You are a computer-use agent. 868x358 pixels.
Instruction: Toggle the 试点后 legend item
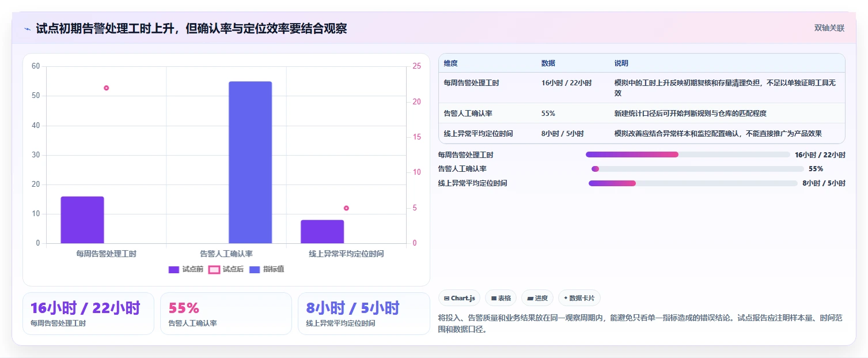click(226, 269)
